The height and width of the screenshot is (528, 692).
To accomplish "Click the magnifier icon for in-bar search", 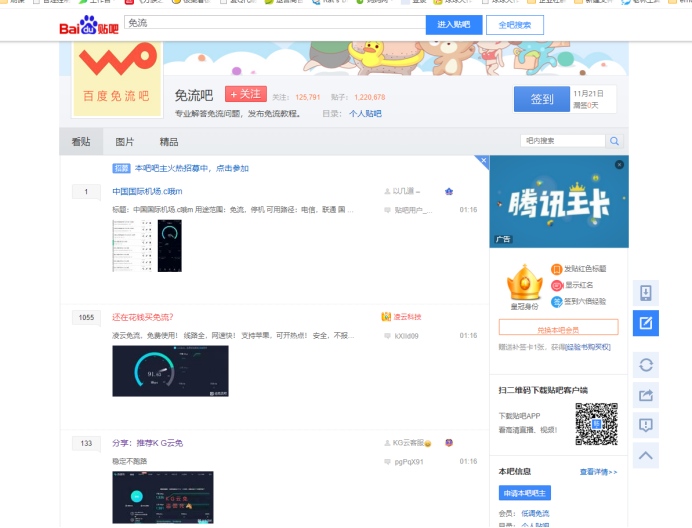I will pos(615,141).
